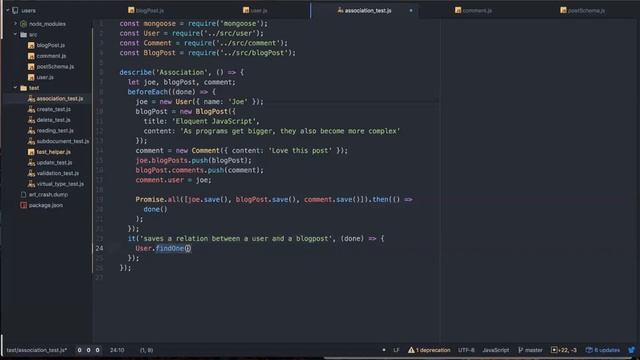
Task: Open the 6 updates package notification
Action: tap(603, 350)
